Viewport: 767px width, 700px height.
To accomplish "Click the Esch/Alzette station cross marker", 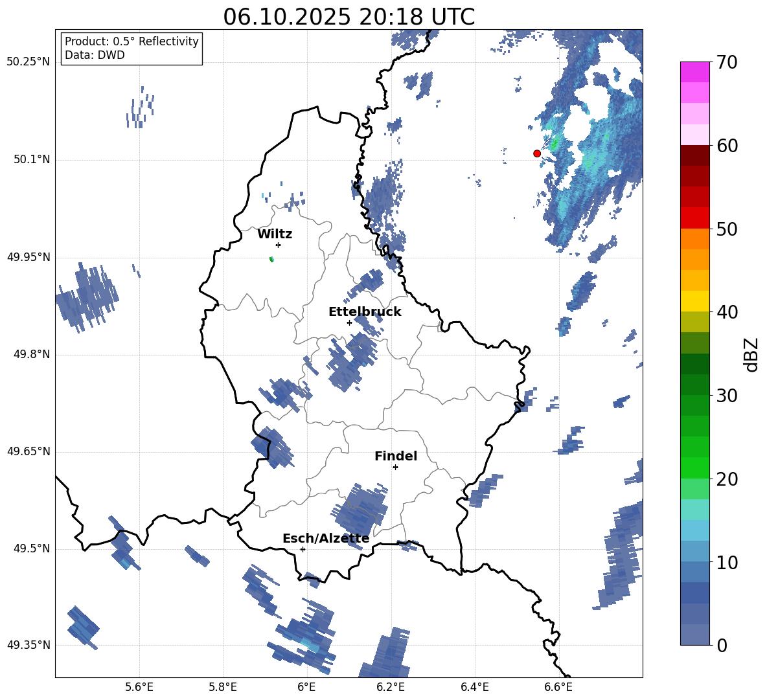I will [303, 549].
